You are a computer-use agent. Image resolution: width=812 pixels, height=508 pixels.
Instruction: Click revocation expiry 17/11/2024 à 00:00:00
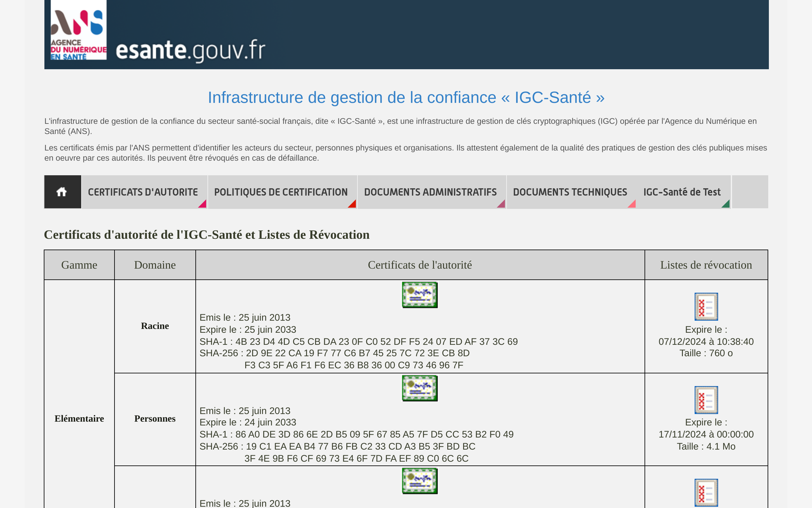[706, 434]
